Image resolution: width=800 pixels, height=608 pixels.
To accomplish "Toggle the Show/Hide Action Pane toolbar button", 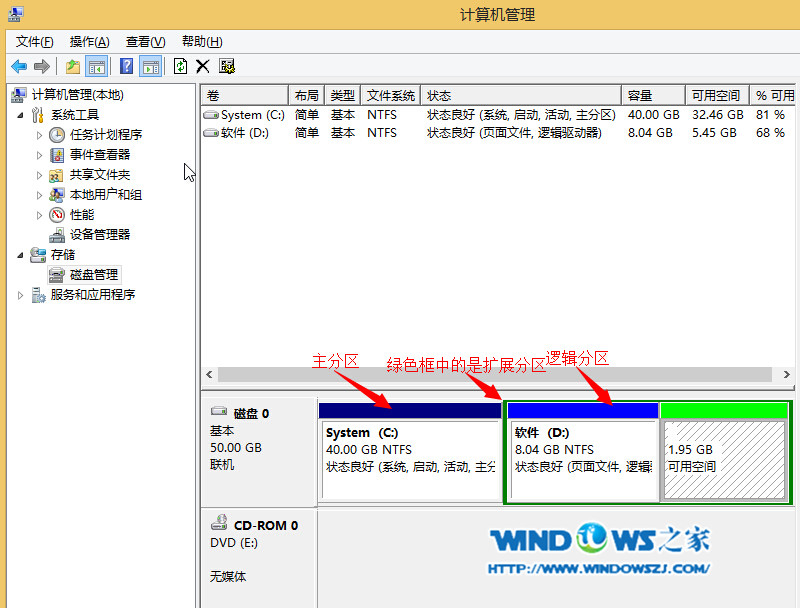I will 150,66.
